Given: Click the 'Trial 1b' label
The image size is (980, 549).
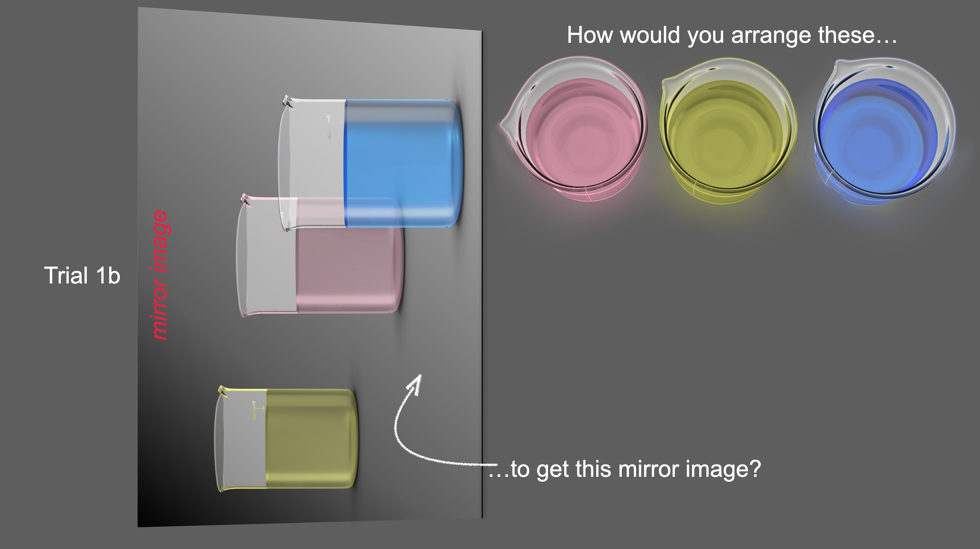Looking at the screenshot, I should pyautogui.click(x=82, y=276).
